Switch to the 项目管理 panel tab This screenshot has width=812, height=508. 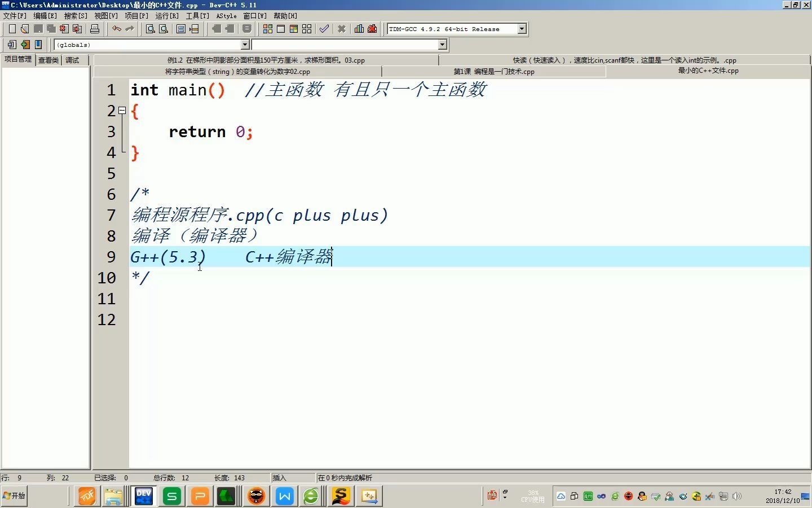coord(18,59)
